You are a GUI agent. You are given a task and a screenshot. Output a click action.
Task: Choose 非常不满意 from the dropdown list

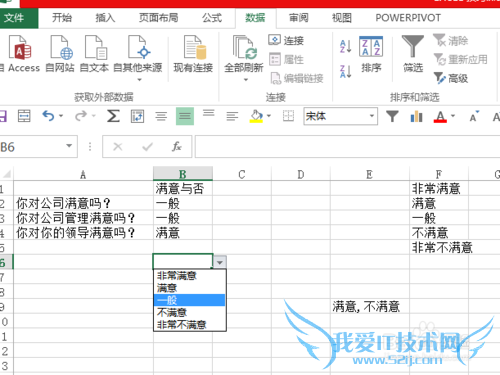[189, 324]
